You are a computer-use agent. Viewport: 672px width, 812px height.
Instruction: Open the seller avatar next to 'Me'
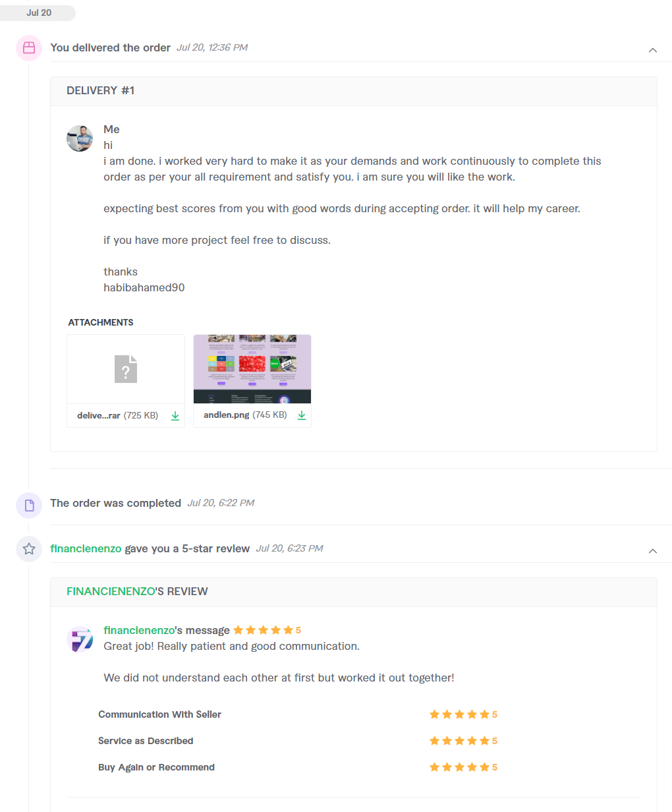click(79, 138)
